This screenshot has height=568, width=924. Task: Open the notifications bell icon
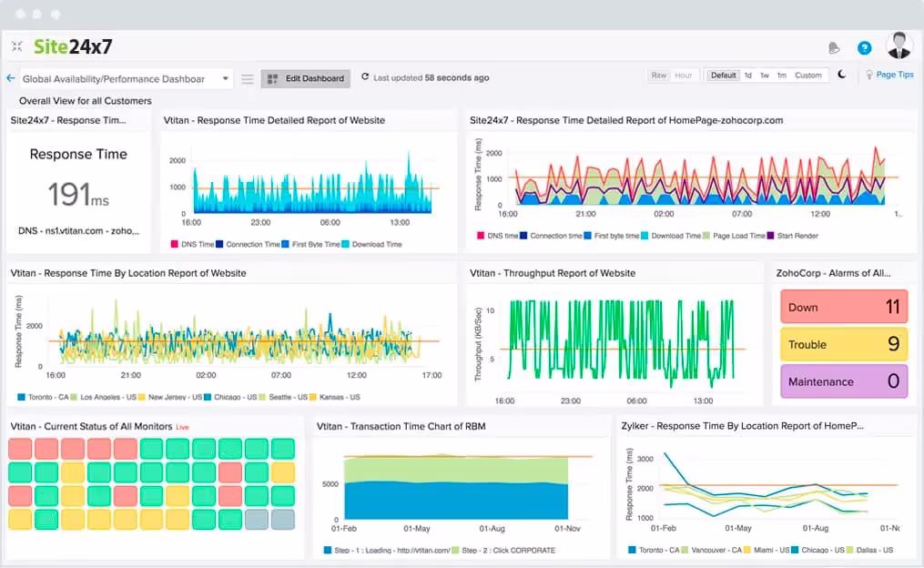833,46
